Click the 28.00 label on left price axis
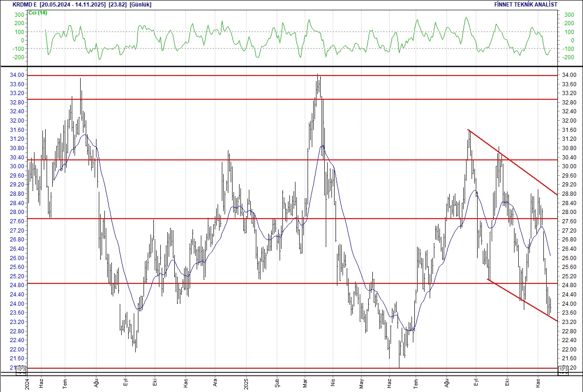This screenshot has width=583, height=392. (x=19, y=212)
